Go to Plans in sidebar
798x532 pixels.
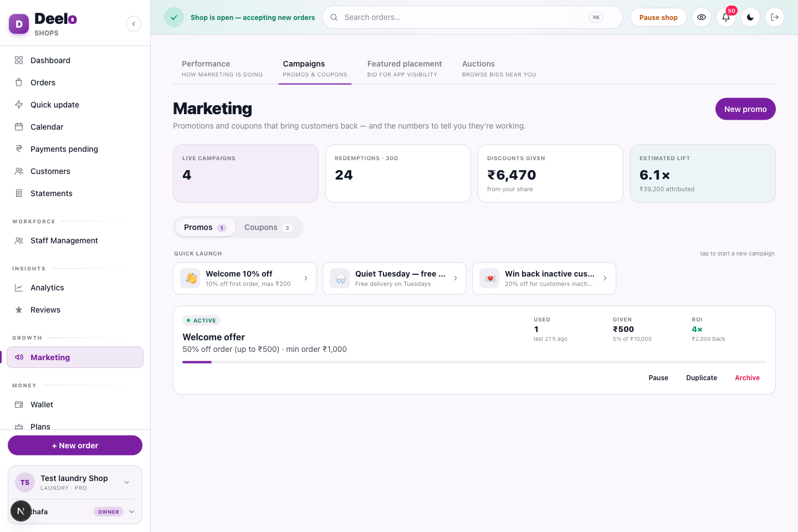(x=75, y=426)
